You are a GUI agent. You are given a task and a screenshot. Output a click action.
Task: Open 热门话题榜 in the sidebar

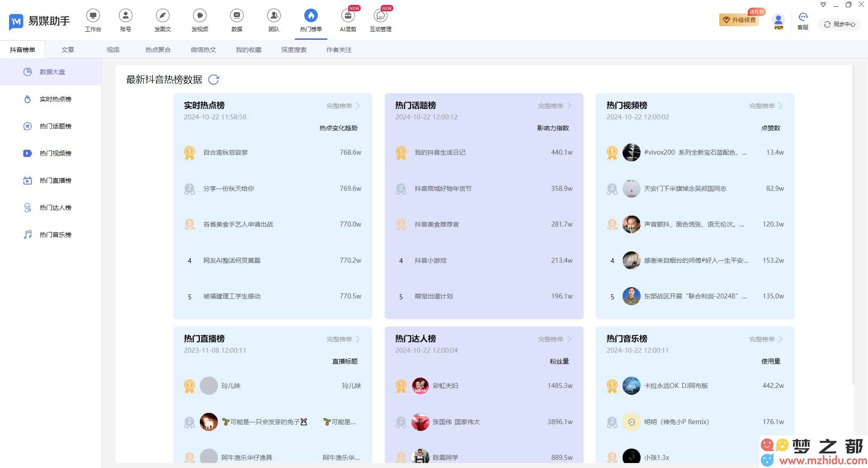click(51, 126)
